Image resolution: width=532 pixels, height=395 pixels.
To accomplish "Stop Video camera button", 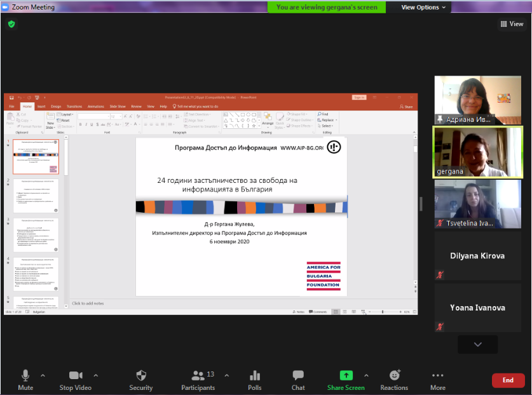I will click(x=76, y=380).
